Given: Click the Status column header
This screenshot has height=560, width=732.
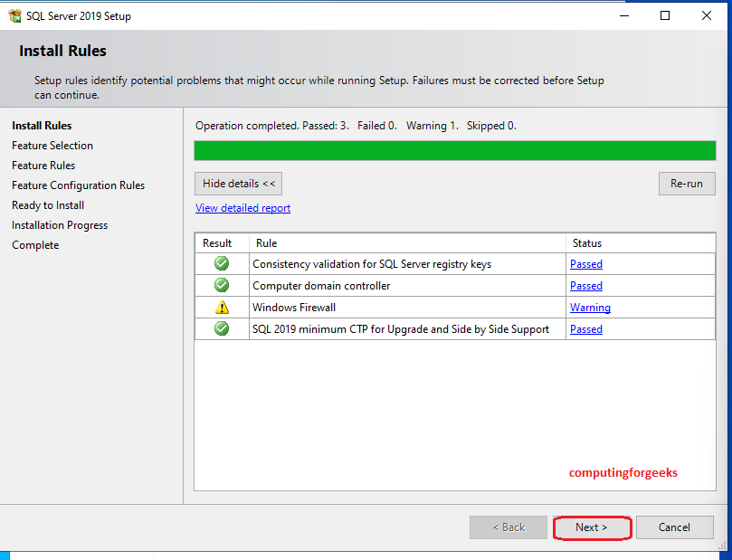Looking at the screenshot, I should pos(587,242).
